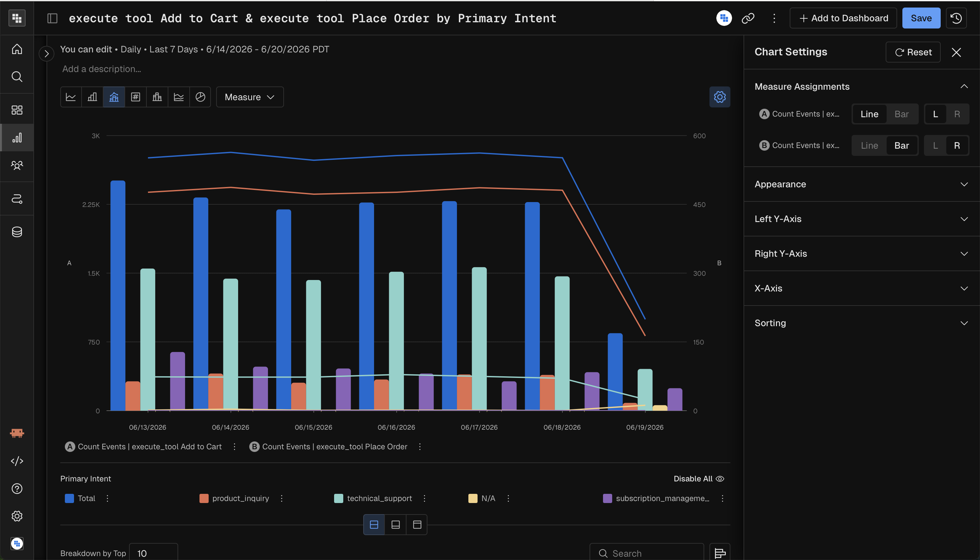
Task: Open Dashboards grid icon in sidebar
Action: [x=17, y=110]
